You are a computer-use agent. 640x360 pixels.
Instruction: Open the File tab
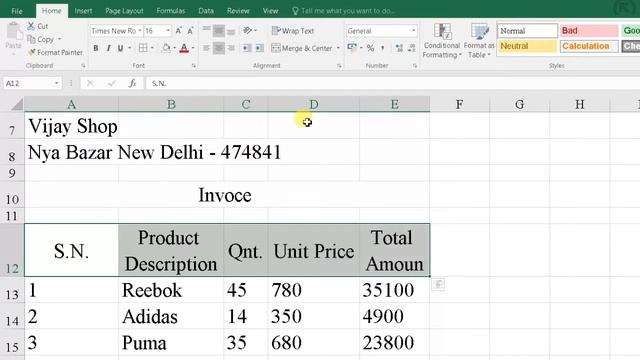coord(17,11)
